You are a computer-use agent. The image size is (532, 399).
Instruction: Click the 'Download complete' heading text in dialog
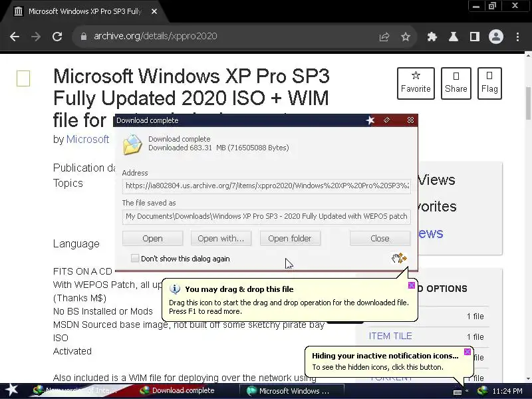tap(179, 139)
